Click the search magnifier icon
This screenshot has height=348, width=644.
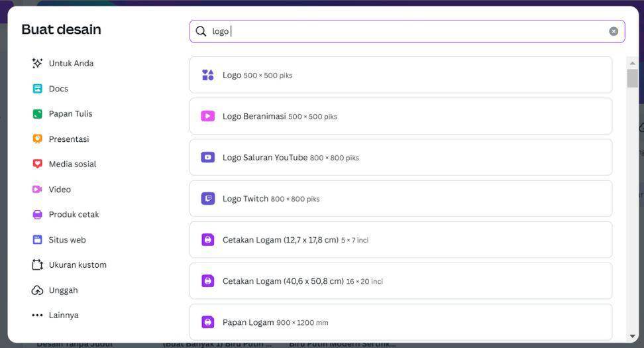[x=201, y=31]
